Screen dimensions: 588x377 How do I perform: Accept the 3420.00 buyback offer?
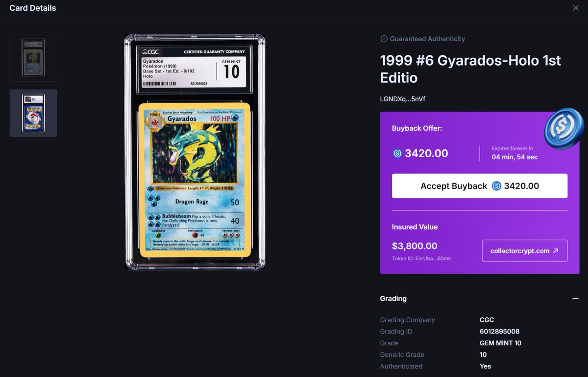(479, 186)
